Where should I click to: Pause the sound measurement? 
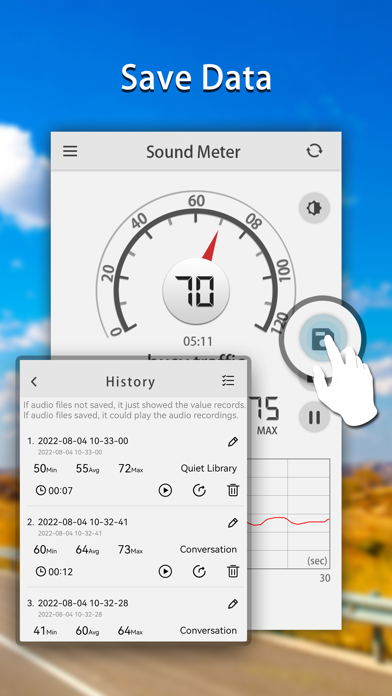[x=314, y=417]
